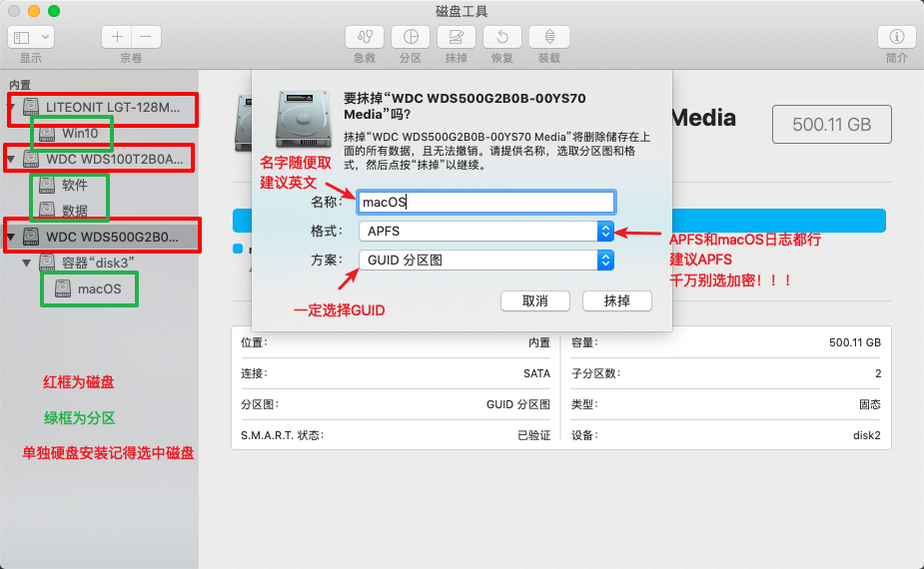Click the Mount (装载) toolbar icon
This screenshot has width=924, height=569.
click(x=548, y=37)
